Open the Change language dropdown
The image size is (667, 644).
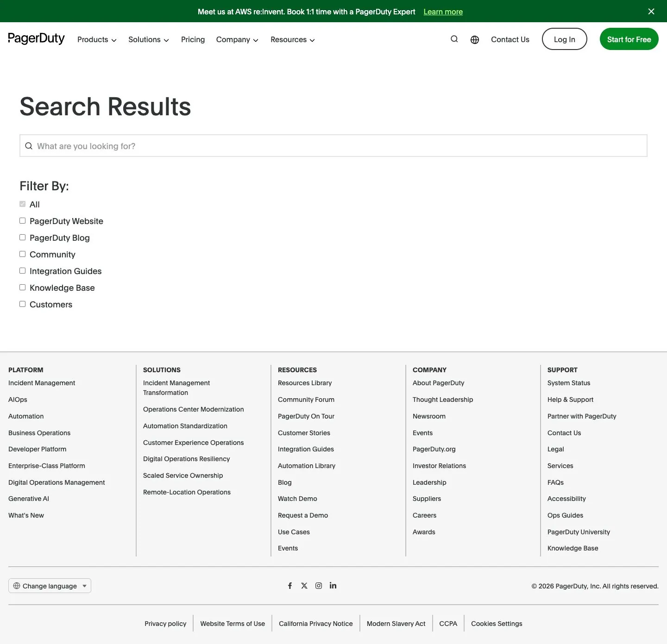point(50,586)
